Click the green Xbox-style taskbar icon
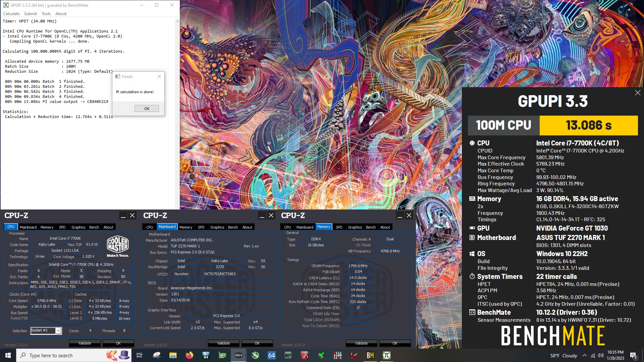This screenshot has width=644, height=362. (255, 355)
